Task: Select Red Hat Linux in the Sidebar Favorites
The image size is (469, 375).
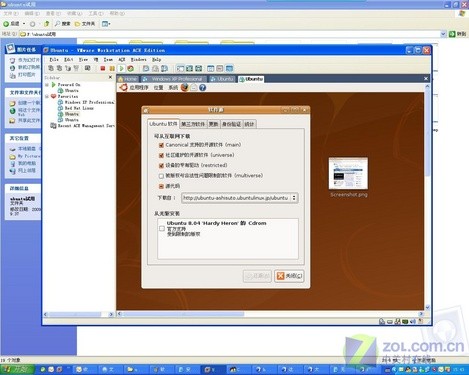Action: (76, 108)
